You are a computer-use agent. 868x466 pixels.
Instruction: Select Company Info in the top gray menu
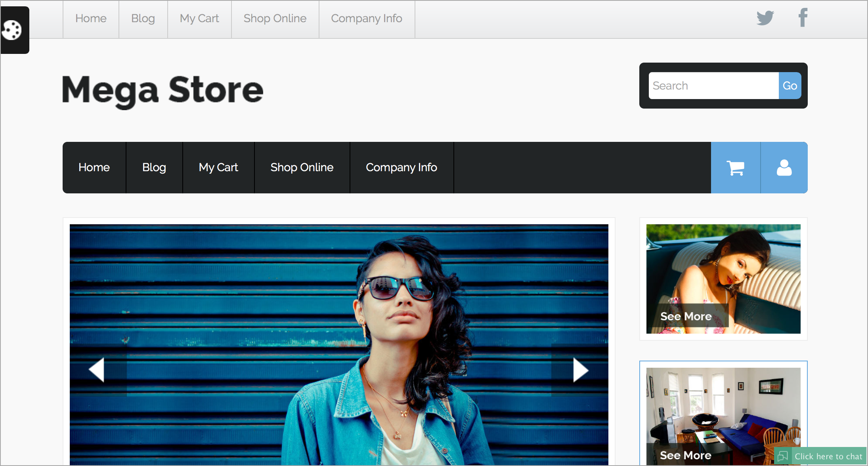coord(367,19)
